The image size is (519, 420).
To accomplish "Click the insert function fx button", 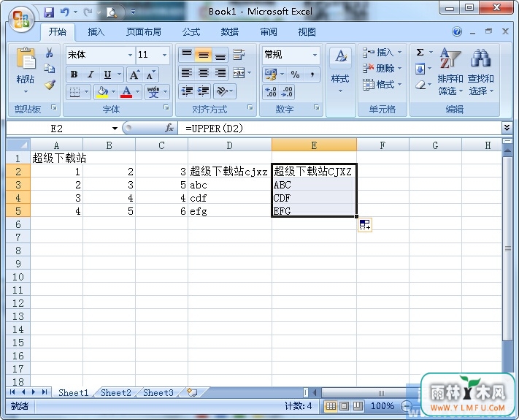I will point(169,128).
